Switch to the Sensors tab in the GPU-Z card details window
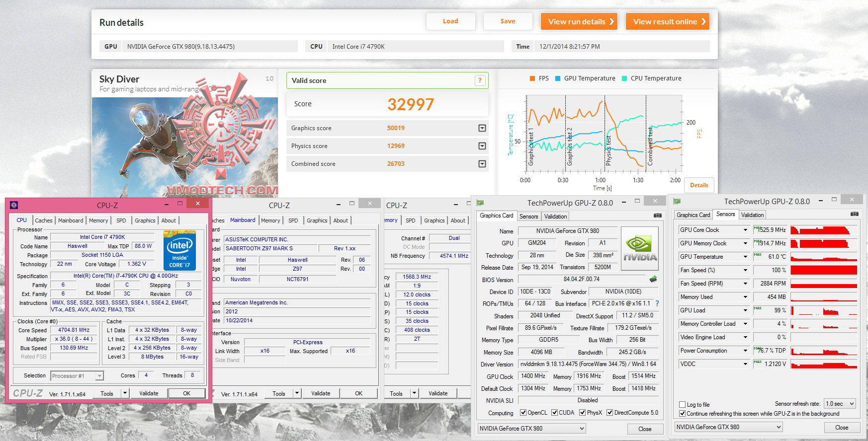The image size is (868, 441). (528, 217)
